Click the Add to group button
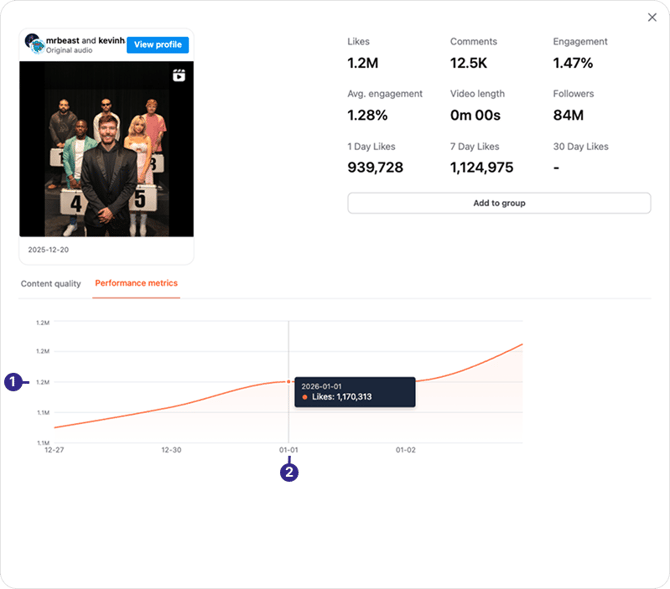 coord(498,203)
